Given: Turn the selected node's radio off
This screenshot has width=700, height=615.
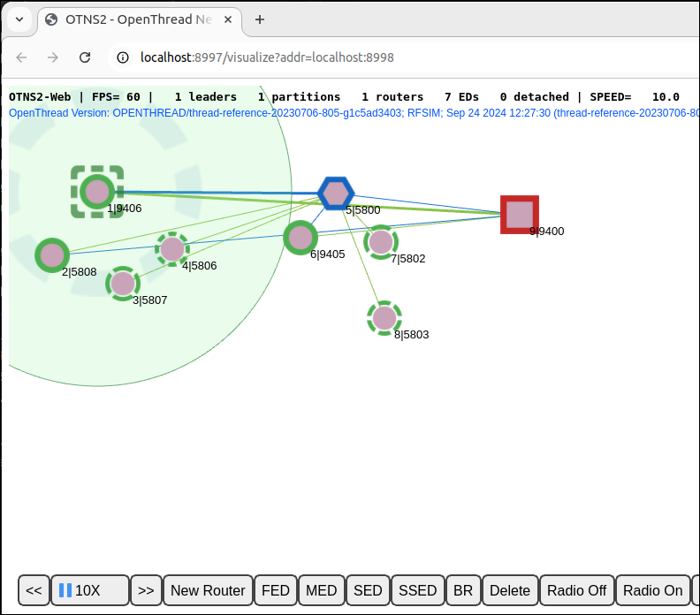Looking at the screenshot, I should (576, 590).
